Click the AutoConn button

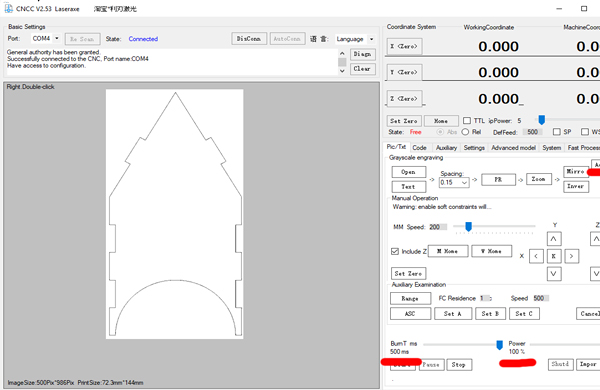pos(287,39)
